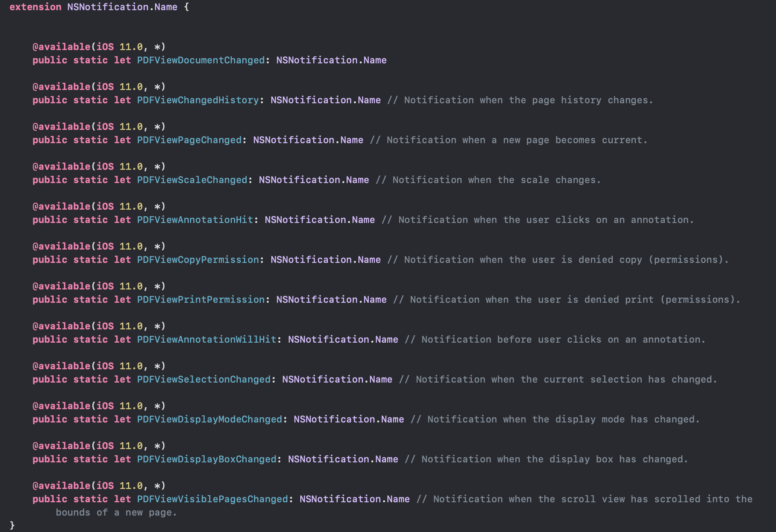Click PDFViewVisiblePagesChanged constant name
The image size is (776, 532).
(212, 499)
